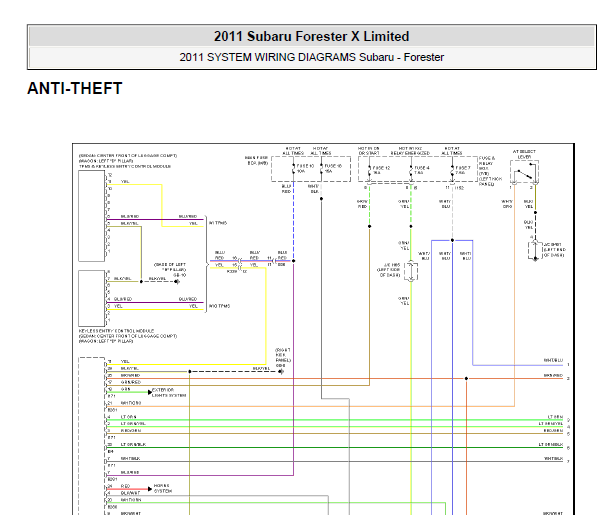This screenshot has height=515, width=602.
Task: Click the AT select lever switch symbol
Action: coord(524,172)
